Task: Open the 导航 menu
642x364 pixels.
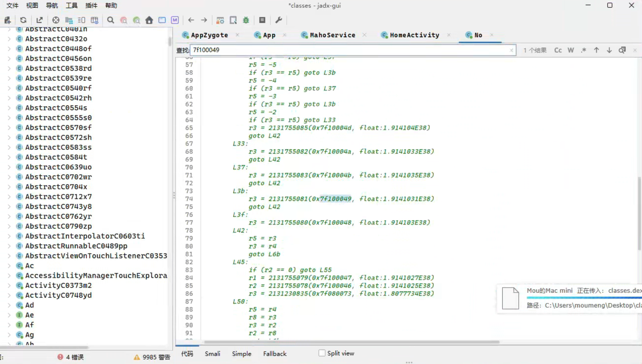Action: tap(52, 5)
